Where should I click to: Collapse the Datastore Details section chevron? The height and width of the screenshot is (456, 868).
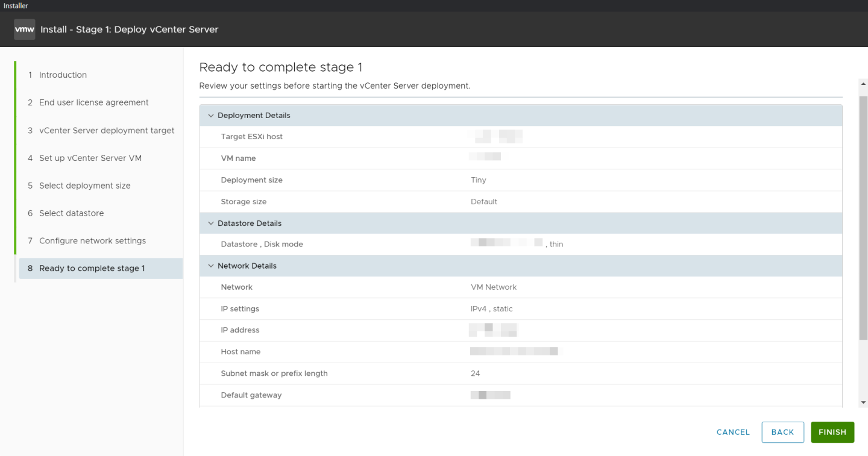click(211, 223)
